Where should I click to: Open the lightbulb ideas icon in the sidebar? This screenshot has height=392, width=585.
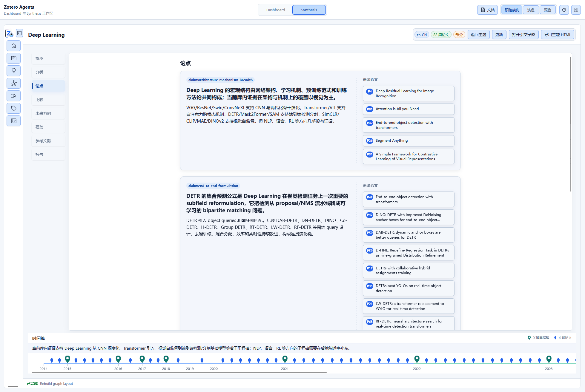[x=14, y=71]
